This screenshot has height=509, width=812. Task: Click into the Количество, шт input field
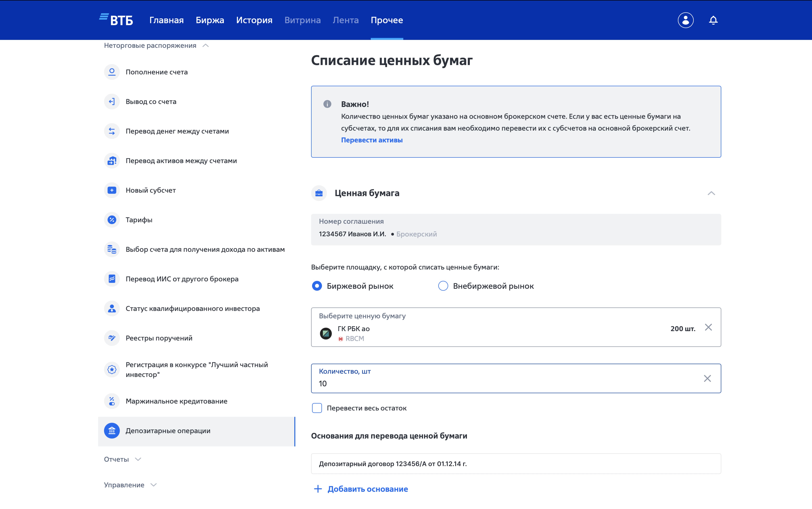pyautogui.click(x=516, y=378)
